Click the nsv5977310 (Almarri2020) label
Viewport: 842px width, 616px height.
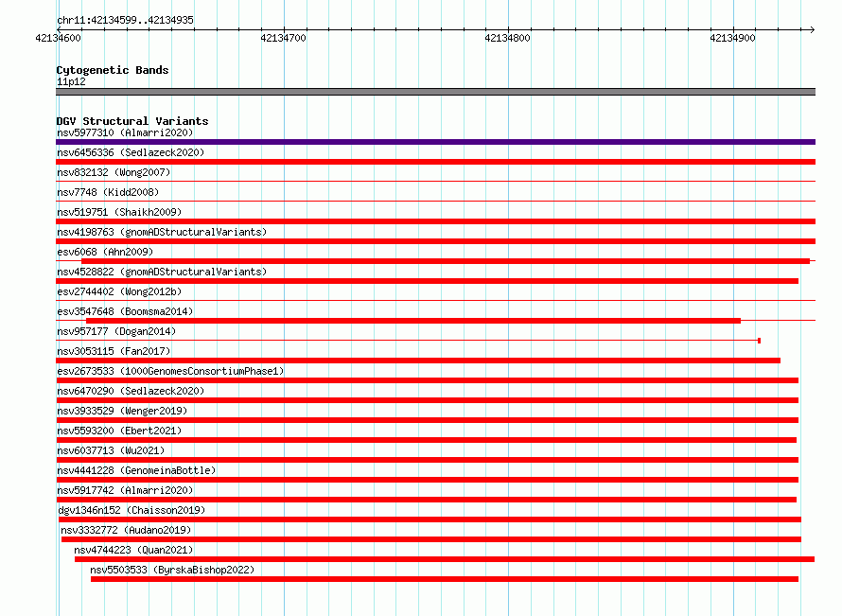(125, 132)
